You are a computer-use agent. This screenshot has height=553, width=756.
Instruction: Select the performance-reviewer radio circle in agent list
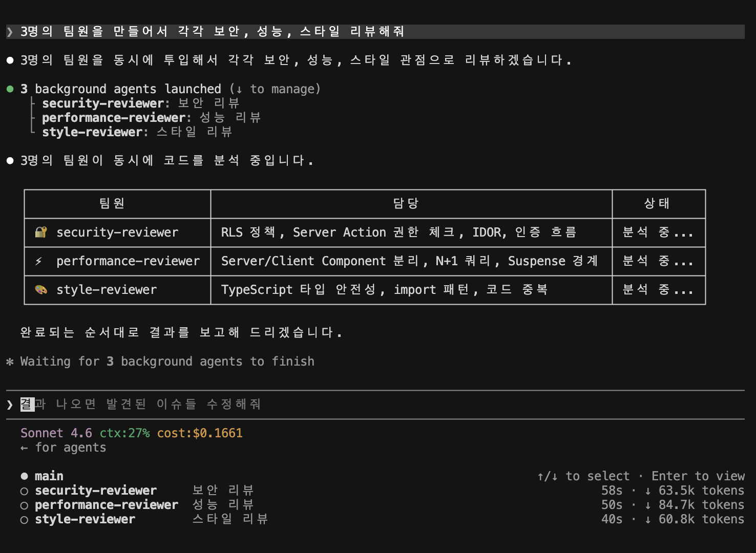(x=24, y=505)
